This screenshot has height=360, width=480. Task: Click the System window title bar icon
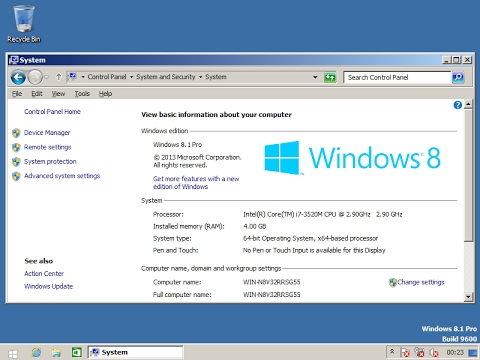tap(14, 60)
